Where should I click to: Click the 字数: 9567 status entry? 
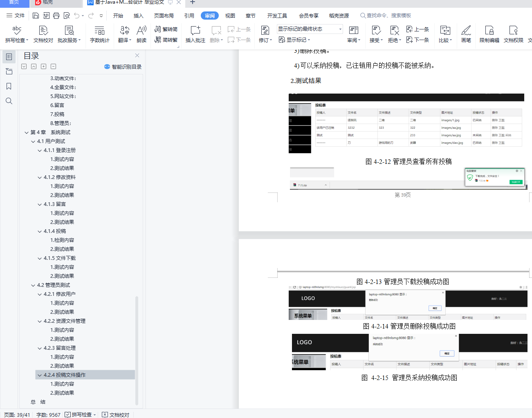(x=48, y=415)
